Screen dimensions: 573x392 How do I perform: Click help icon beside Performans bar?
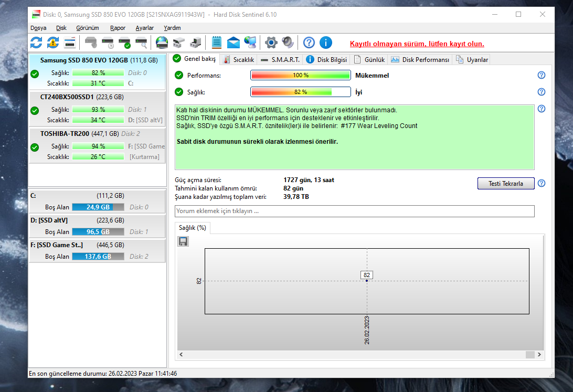click(x=542, y=75)
